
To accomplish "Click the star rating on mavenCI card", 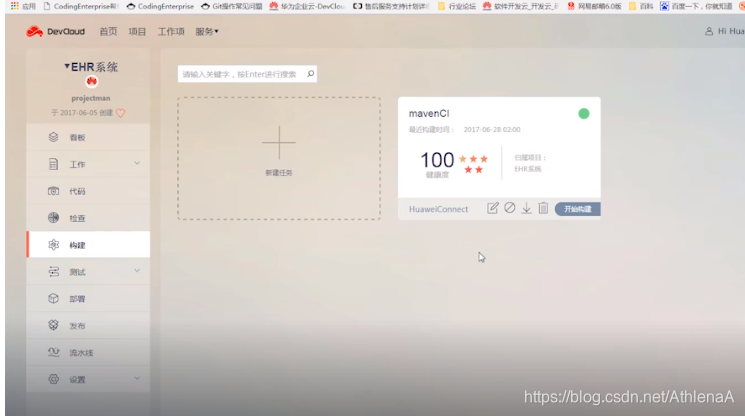I will point(473,164).
